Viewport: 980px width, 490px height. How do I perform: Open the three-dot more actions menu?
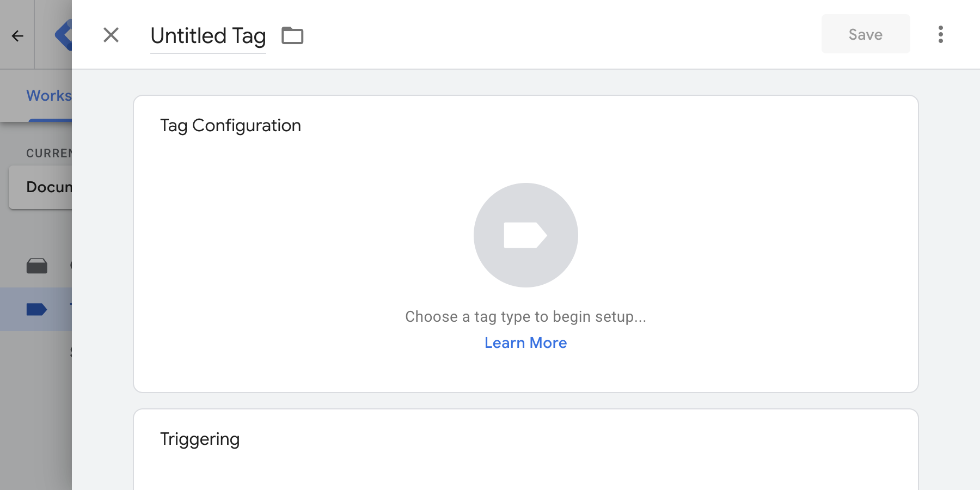coord(940,34)
